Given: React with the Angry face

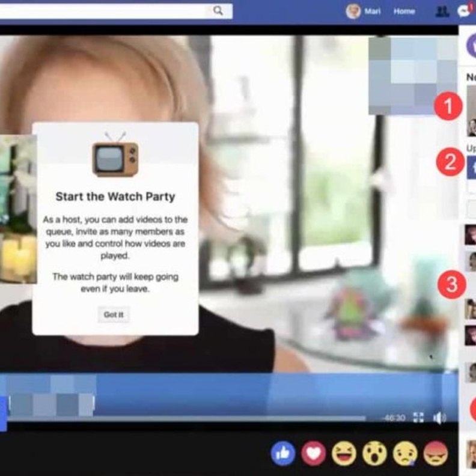Looking at the screenshot, I should [x=436, y=454].
